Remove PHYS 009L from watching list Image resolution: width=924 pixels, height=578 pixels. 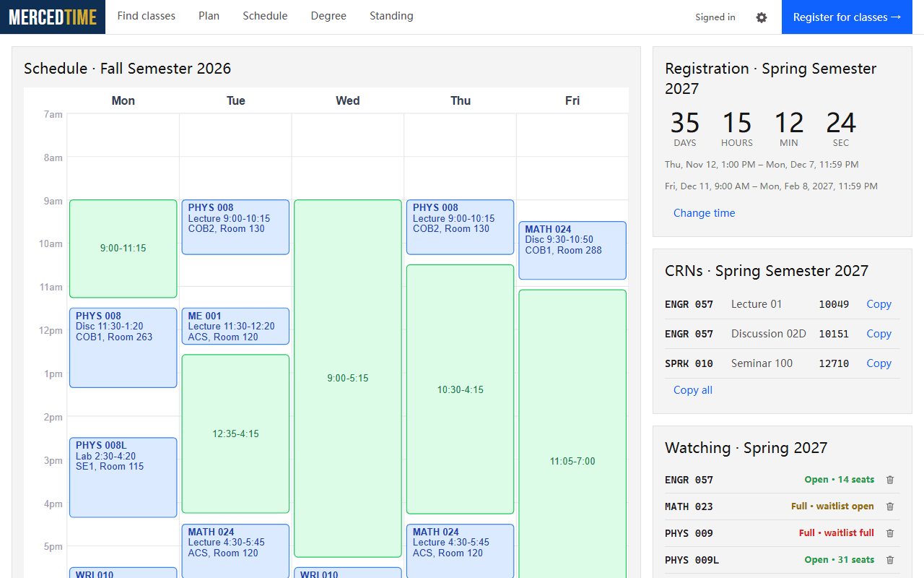(x=890, y=560)
